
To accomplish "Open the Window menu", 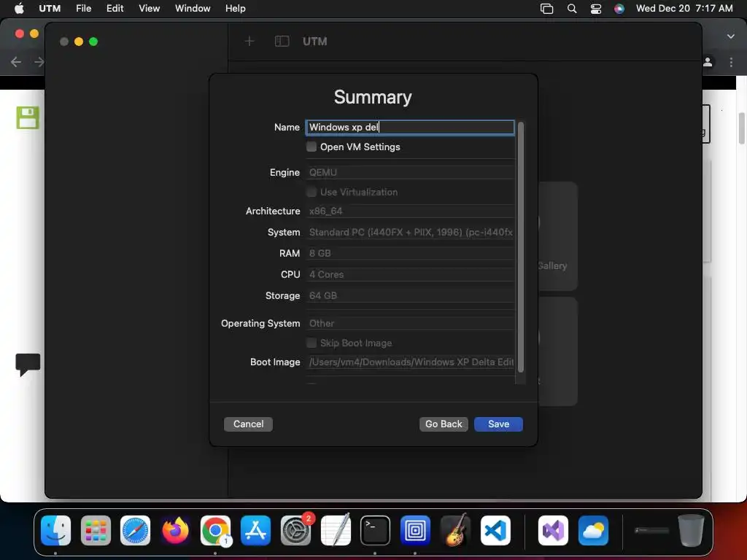I will 193,9.
